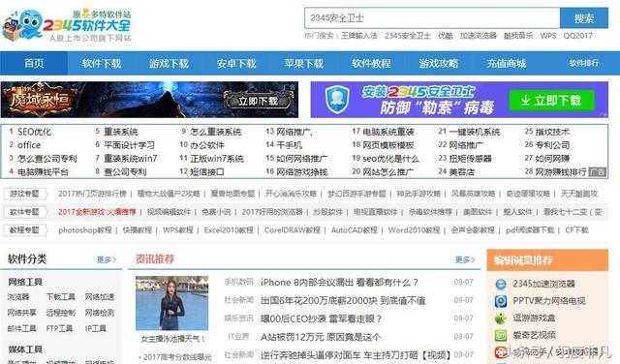Image resolution: width=620 pixels, height=364 pixels.
Task: Switch to the 游戏下载 navigation tab
Action: 169,63
